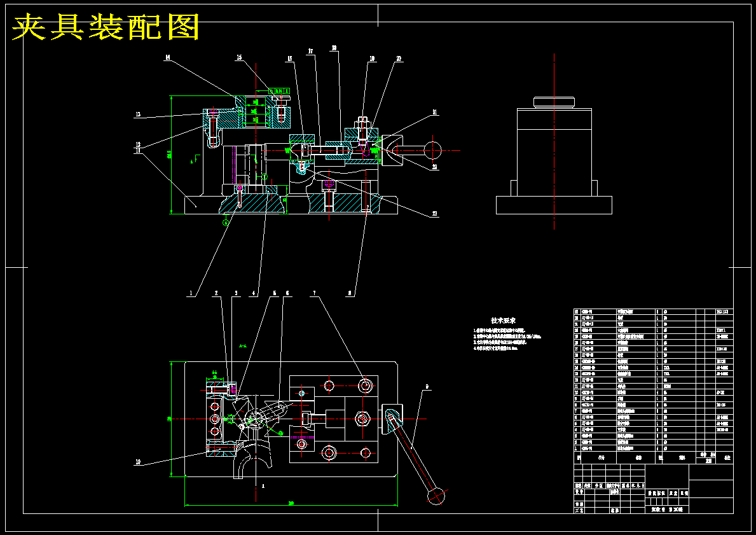Select the 技术要求 heading text
756x535 pixels.
coord(504,321)
